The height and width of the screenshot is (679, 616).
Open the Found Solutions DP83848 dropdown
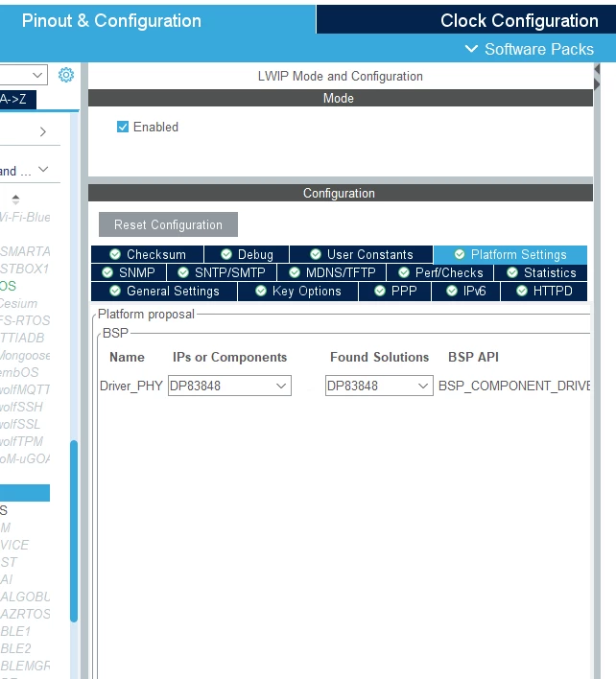379,386
